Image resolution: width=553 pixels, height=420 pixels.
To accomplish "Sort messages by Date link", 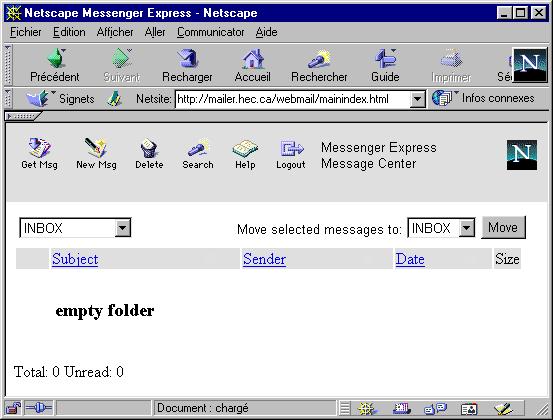I will (x=410, y=259).
